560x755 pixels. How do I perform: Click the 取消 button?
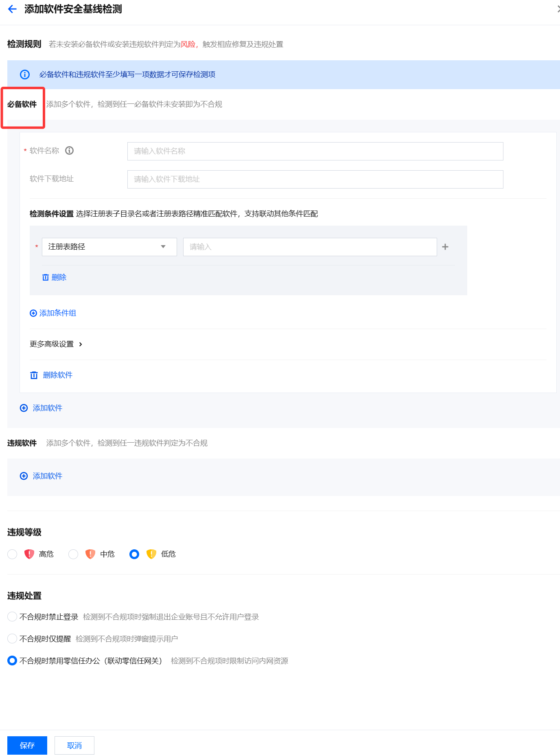pos(74,745)
